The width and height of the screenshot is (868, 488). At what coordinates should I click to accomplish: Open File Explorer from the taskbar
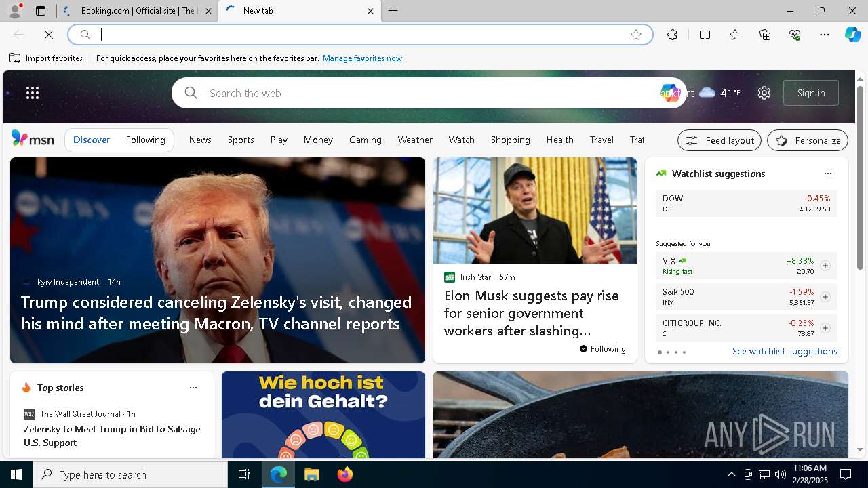tap(311, 474)
